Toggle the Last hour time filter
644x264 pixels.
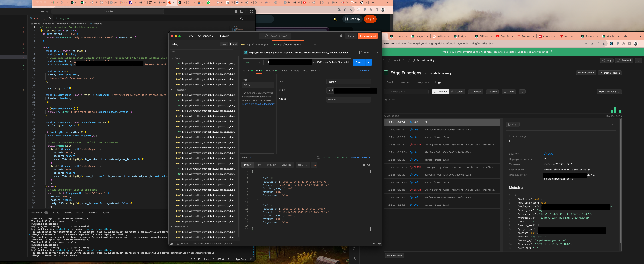[440, 92]
